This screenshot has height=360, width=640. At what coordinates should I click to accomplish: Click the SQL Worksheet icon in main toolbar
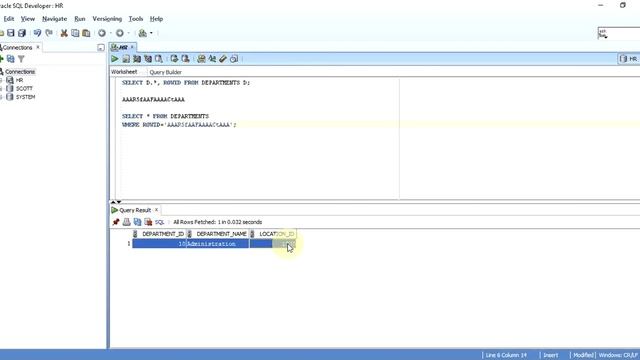(142, 33)
